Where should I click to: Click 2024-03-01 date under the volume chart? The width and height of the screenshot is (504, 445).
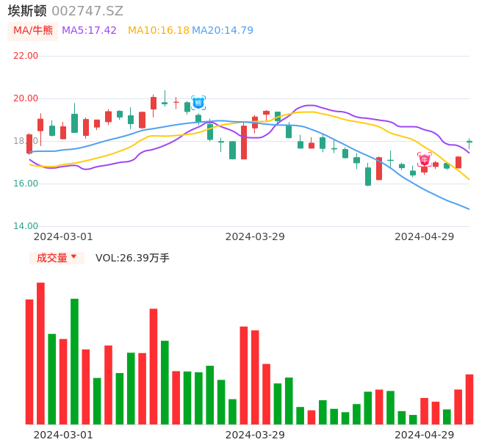[x=63, y=435]
